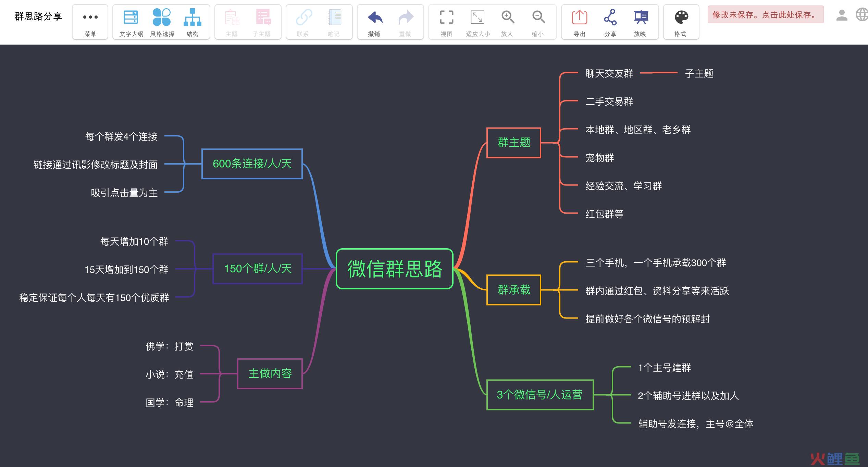
Task: Select the 子主题 leaf node
Action: point(699,73)
